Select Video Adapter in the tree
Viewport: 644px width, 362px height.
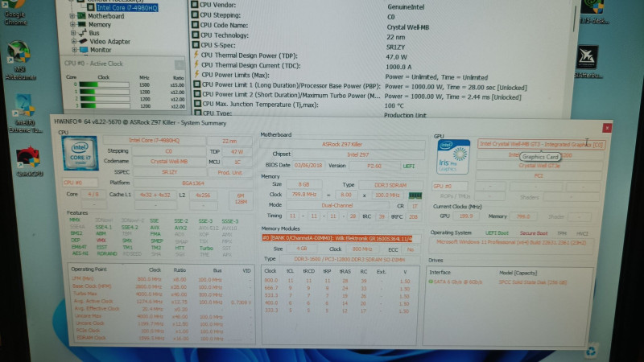109,42
